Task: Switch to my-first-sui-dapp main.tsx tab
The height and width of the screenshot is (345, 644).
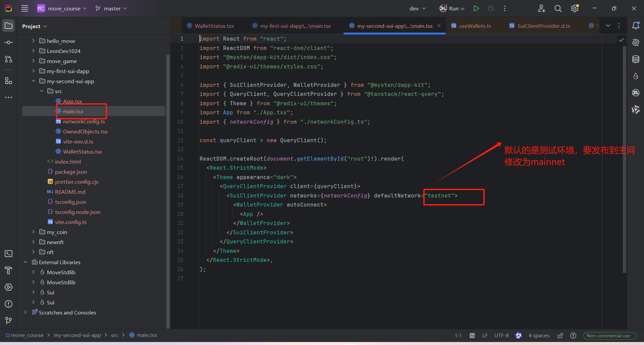Action: coord(291,26)
